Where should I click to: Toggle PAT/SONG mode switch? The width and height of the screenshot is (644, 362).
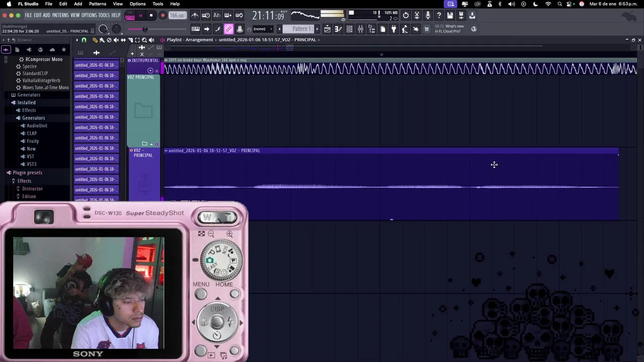pyautogui.click(x=130, y=16)
